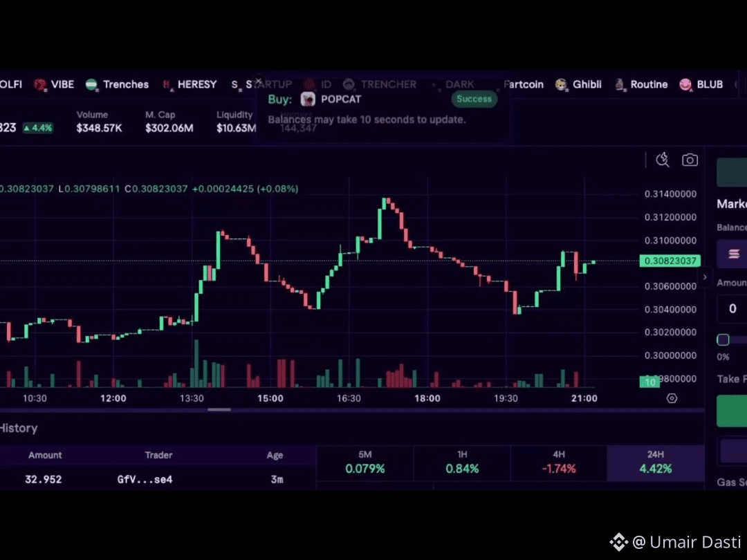This screenshot has width=747, height=560.
Task: Click the Volume $348.57K stat
Action: pos(99,122)
